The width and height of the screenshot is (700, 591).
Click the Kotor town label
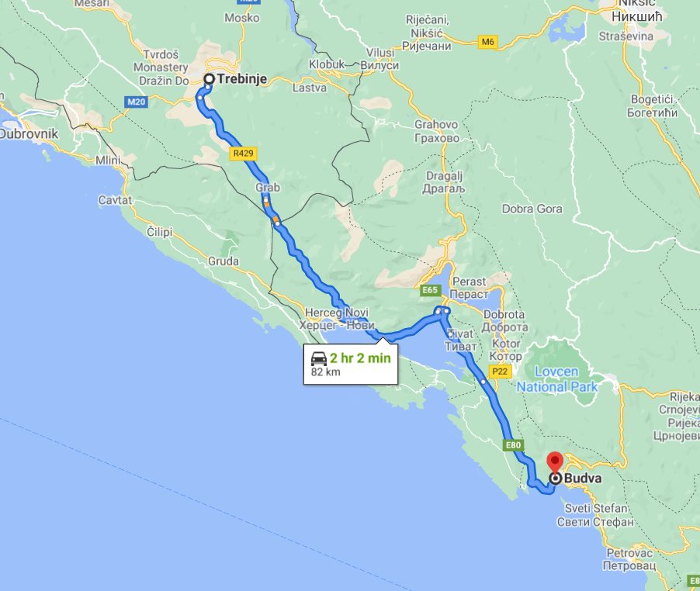pos(506,350)
